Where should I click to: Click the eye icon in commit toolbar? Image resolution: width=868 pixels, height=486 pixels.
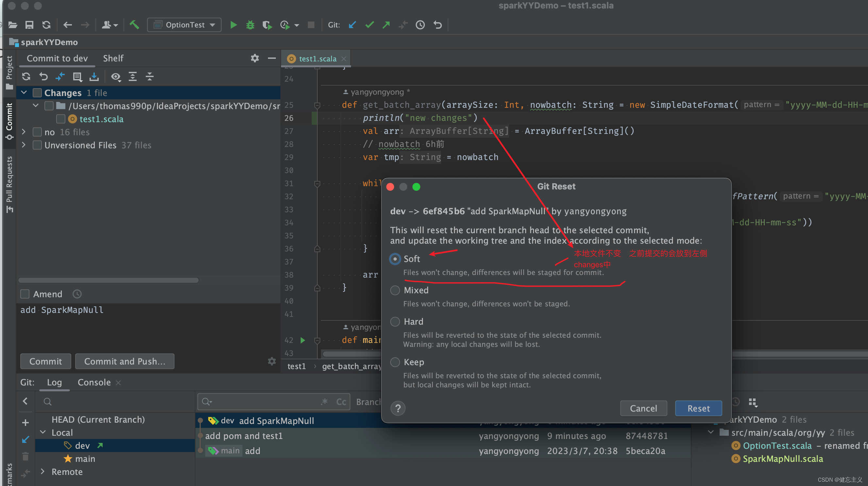coord(116,77)
